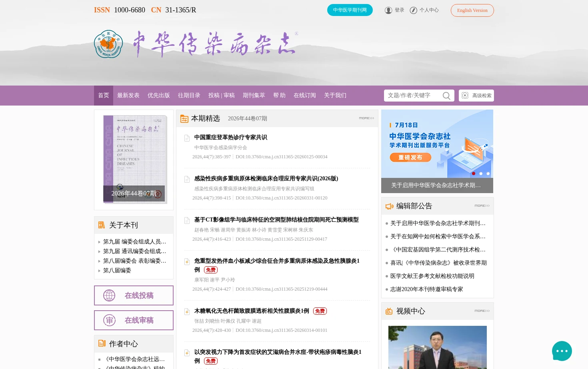Click the 视频中心 TV icon

pos(389,311)
